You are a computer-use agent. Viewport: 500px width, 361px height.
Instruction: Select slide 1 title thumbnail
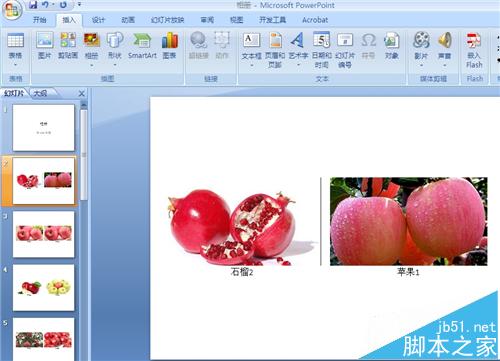point(43,128)
